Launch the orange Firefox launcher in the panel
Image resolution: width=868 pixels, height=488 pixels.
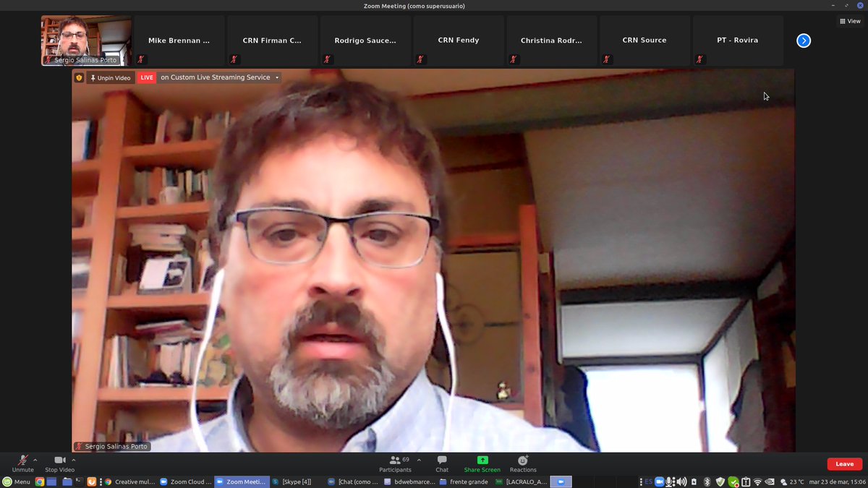click(92, 481)
